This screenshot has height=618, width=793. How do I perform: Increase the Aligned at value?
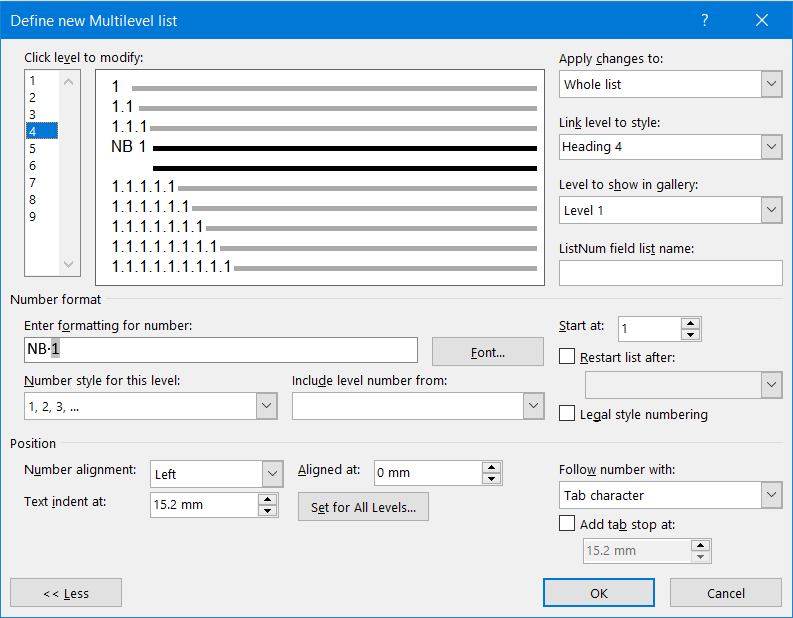[491, 467]
